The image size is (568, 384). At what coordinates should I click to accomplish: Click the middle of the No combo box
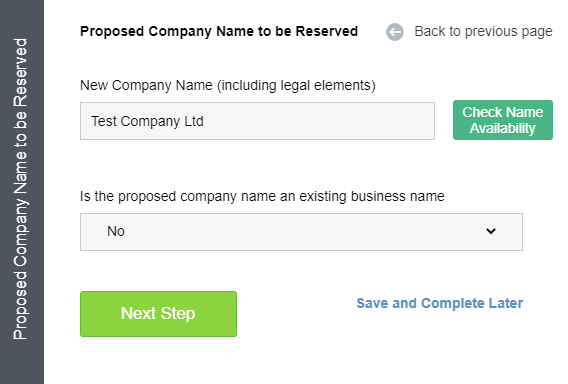301,232
